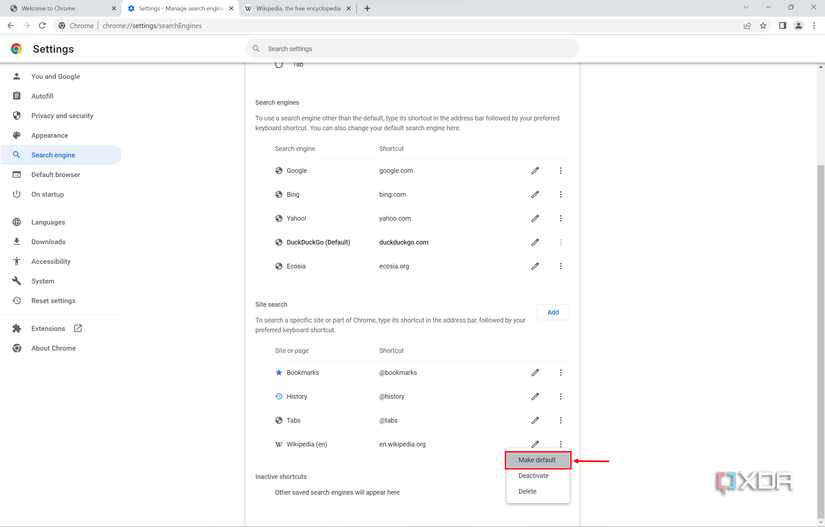Edit the Bookmarks site search shortcut
The height and width of the screenshot is (527, 825).
(x=535, y=372)
